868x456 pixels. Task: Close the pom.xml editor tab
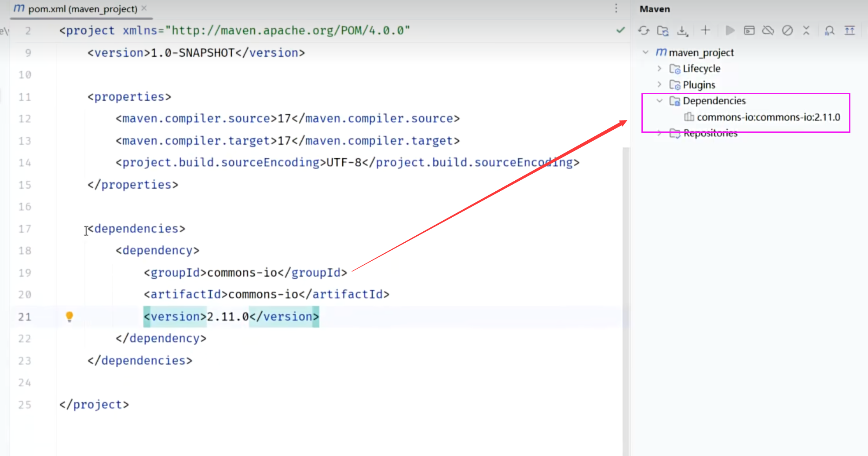coord(144,8)
